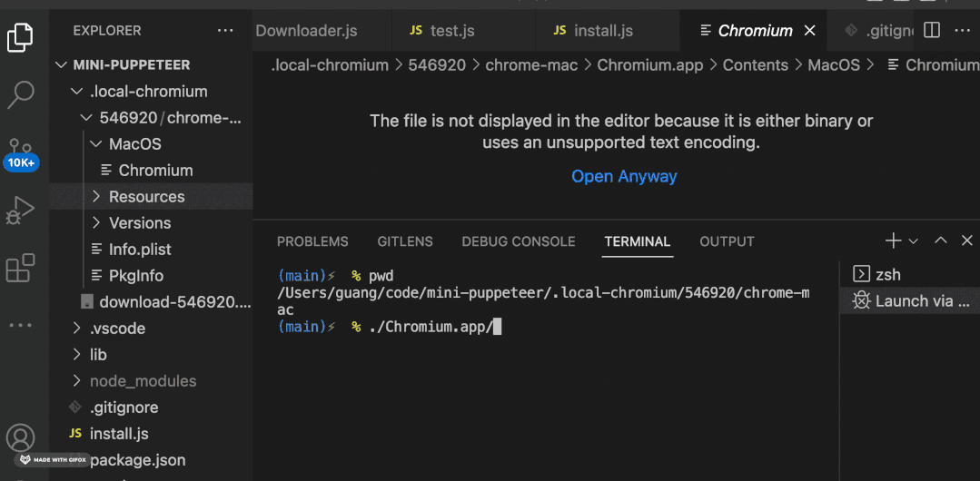Image resolution: width=980 pixels, height=481 pixels.
Task: Click the Contents breadcrumb segment
Action: tap(756, 65)
